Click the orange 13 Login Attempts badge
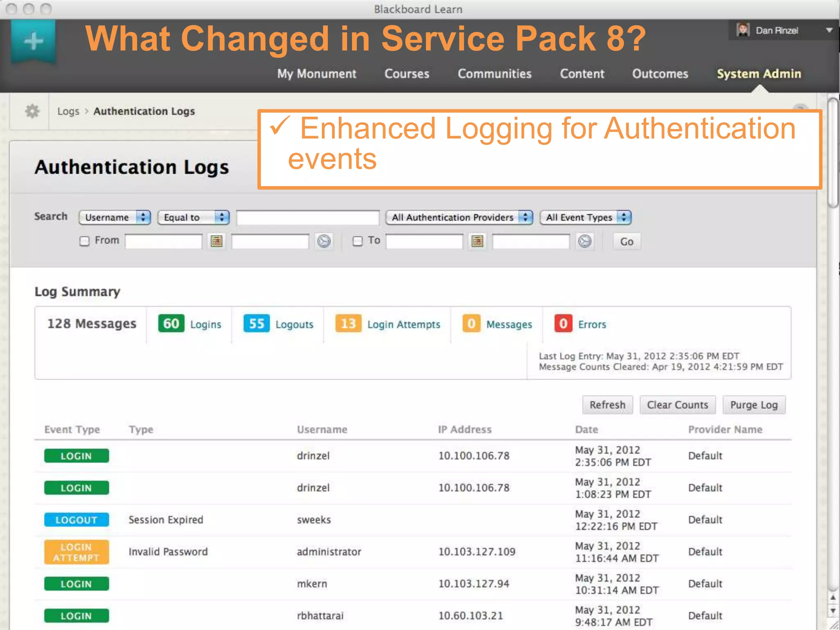The width and height of the screenshot is (840, 630). [348, 324]
